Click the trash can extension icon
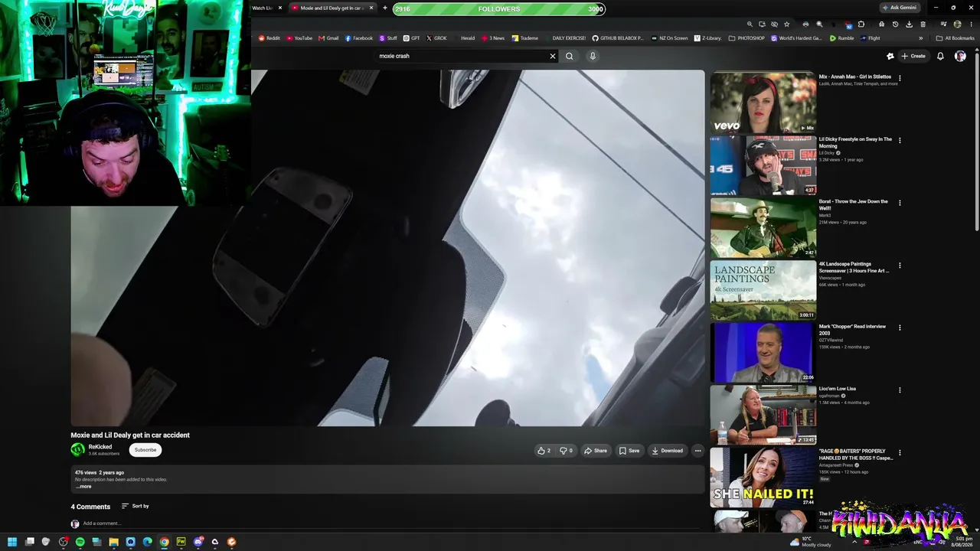This screenshot has width=980, height=551. point(923,24)
